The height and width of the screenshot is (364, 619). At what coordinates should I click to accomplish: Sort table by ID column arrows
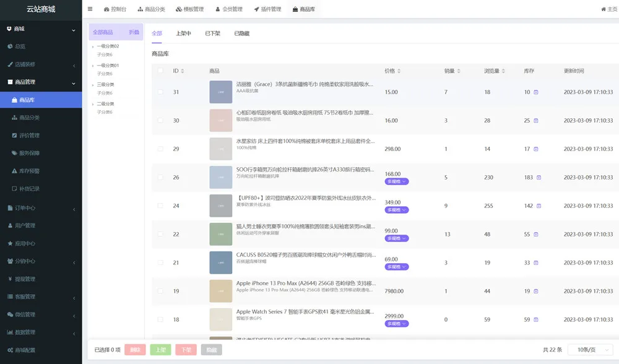pyautogui.click(x=182, y=71)
